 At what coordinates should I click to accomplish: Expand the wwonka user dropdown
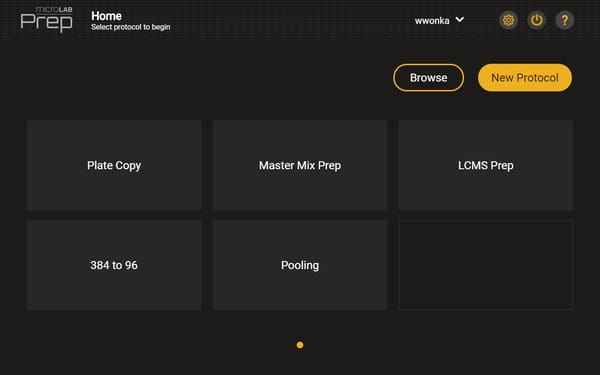pos(439,20)
